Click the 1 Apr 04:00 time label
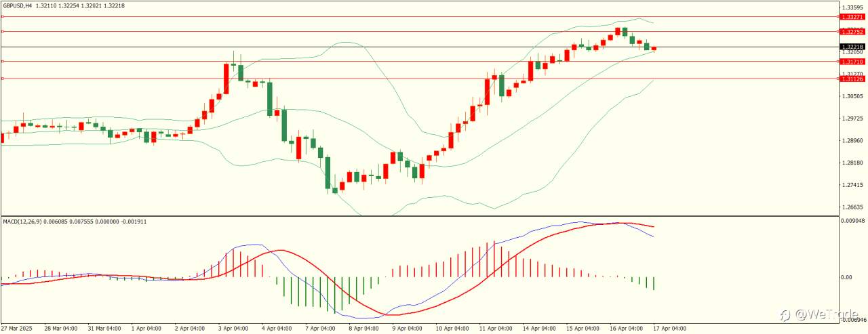This screenshot has width=868, height=334. coord(146,329)
